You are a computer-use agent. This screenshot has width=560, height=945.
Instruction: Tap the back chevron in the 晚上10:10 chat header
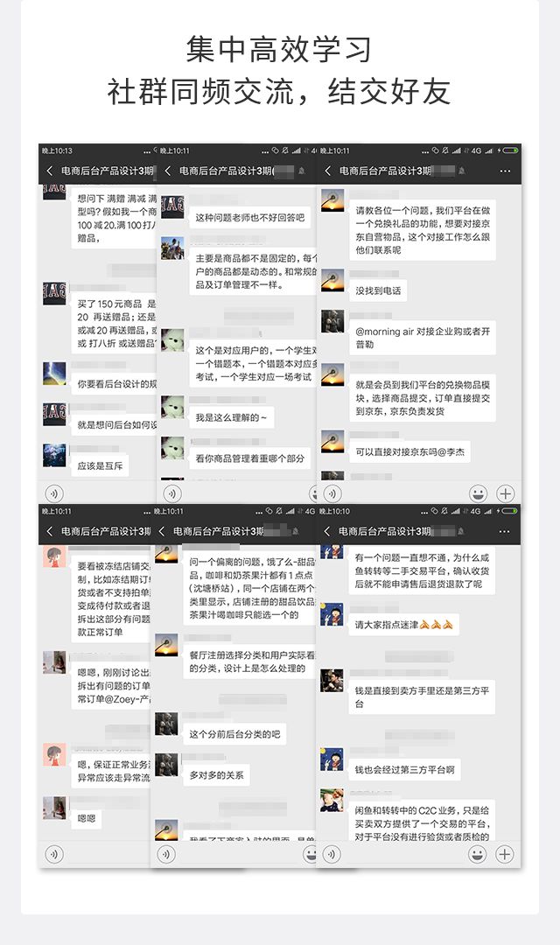327,532
